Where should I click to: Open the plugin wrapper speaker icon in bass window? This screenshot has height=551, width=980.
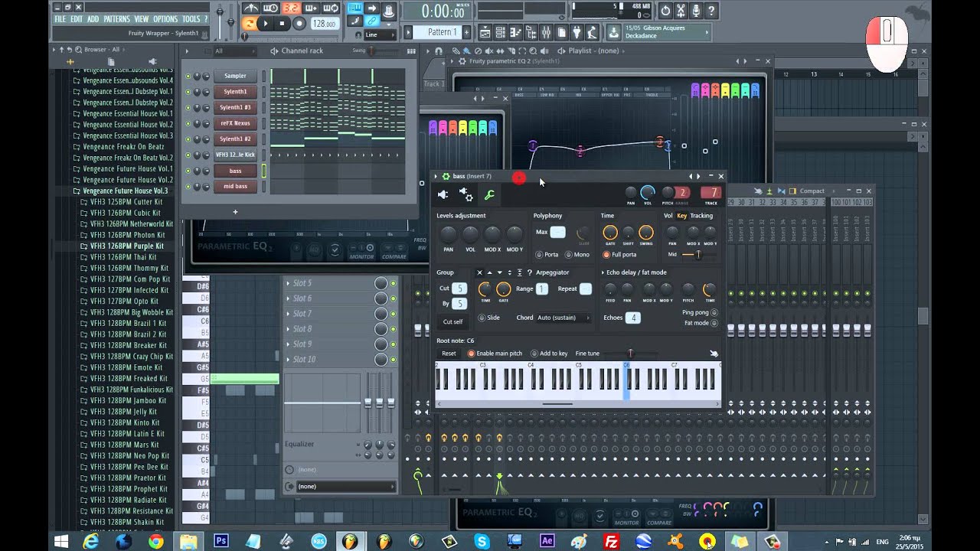click(x=443, y=195)
